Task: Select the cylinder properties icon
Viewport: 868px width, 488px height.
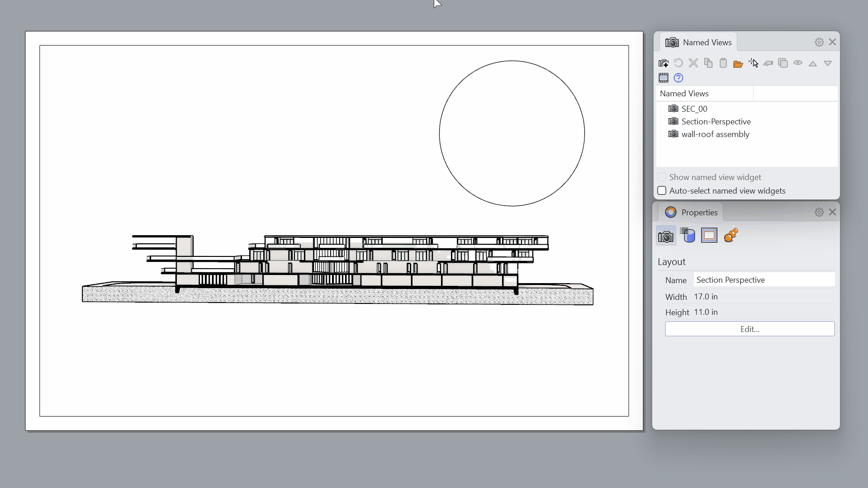Action: [688, 236]
